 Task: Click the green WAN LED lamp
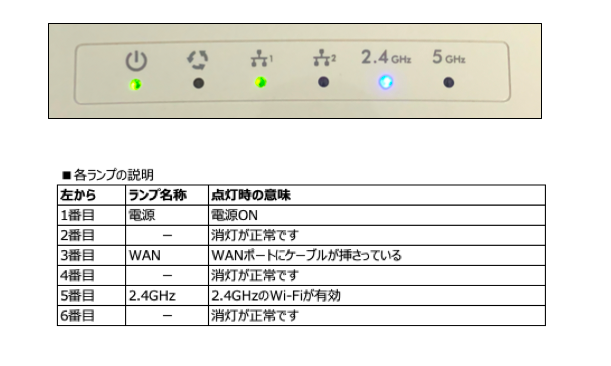261,82
